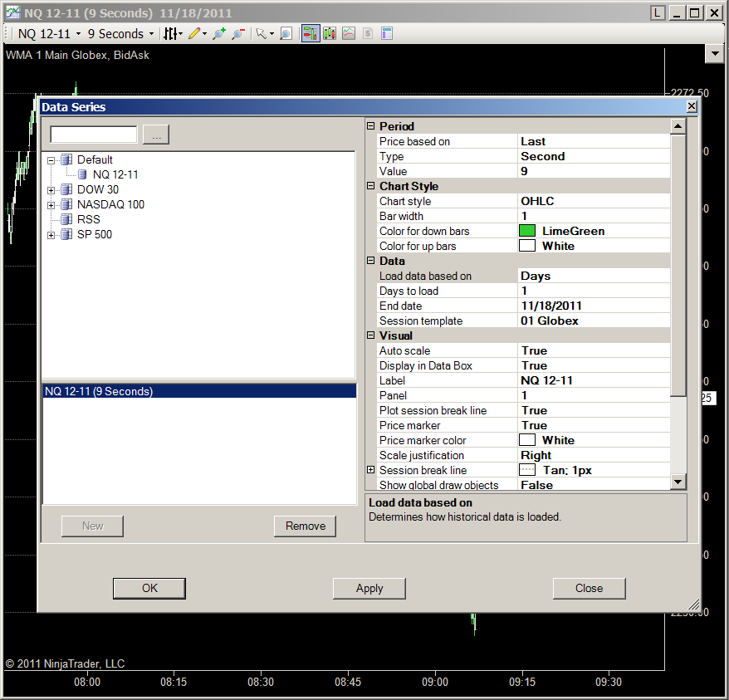Click the Apply button
This screenshot has width=729, height=700.
pos(369,589)
